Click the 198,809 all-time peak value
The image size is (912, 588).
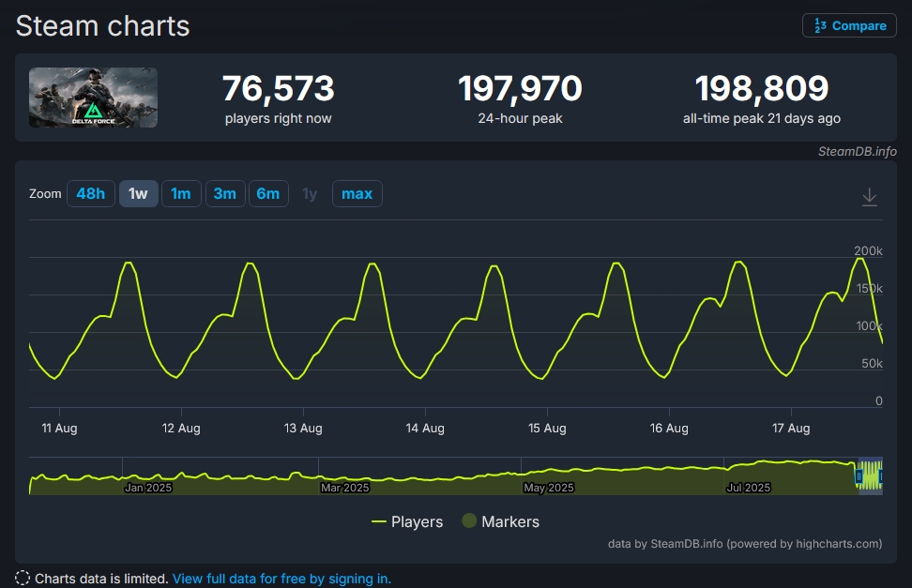click(761, 88)
